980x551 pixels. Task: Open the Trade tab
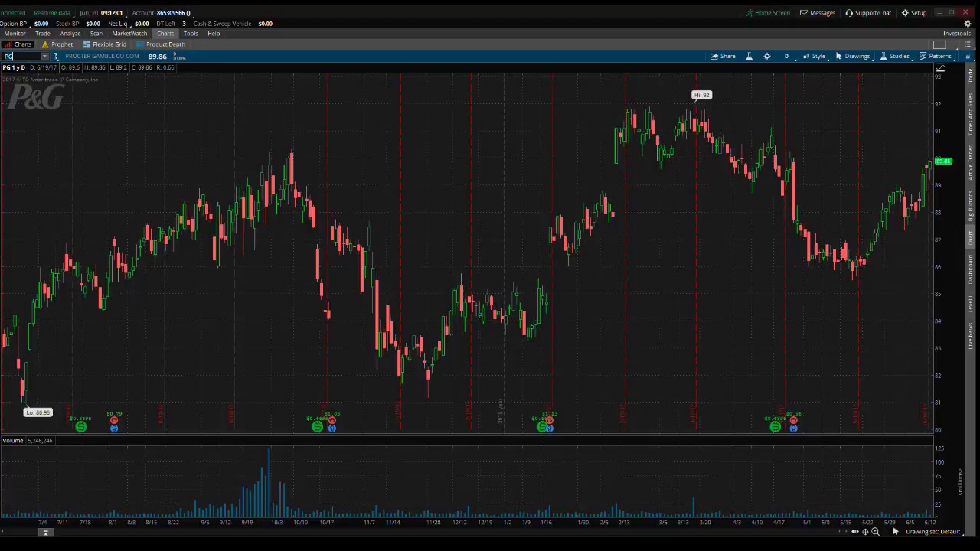43,34
